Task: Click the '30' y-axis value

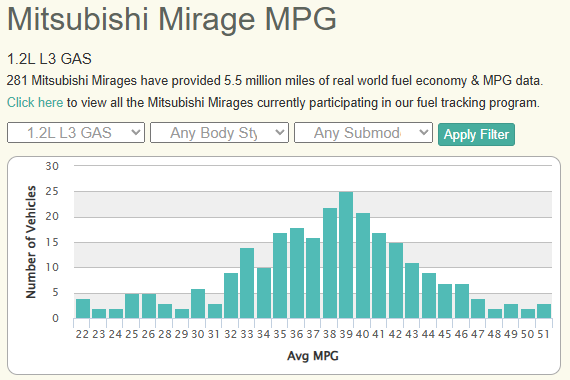Action: [x=52, y=166]
